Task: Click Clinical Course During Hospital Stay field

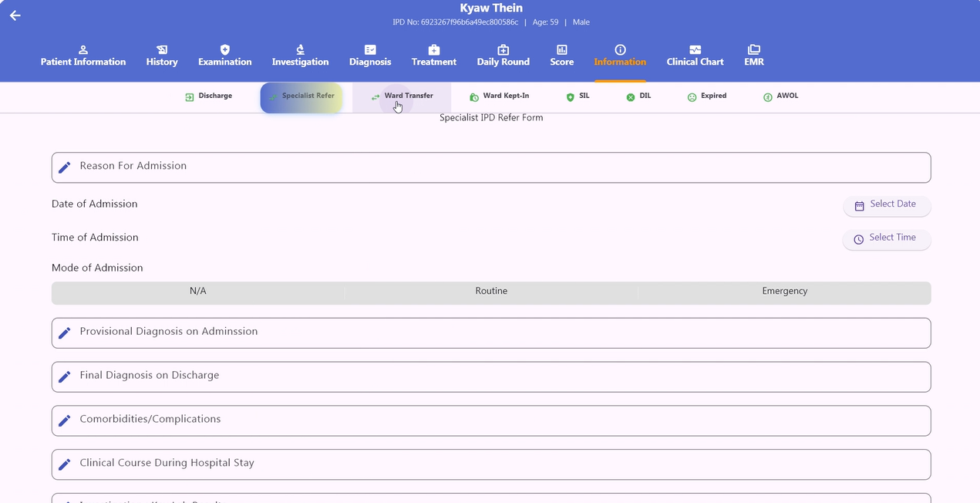Action: point(491,465)
